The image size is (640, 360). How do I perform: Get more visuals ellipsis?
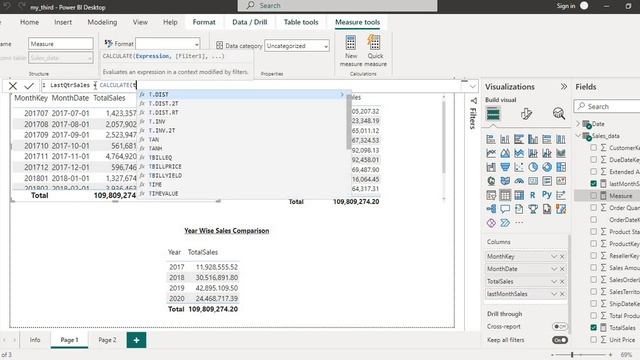coord(519,223)
